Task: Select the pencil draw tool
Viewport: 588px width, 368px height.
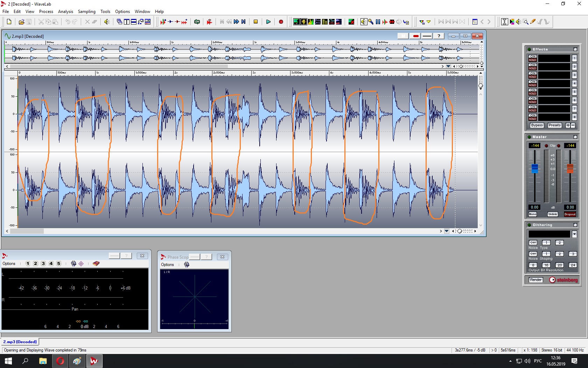Action: (x=533, y=22)
